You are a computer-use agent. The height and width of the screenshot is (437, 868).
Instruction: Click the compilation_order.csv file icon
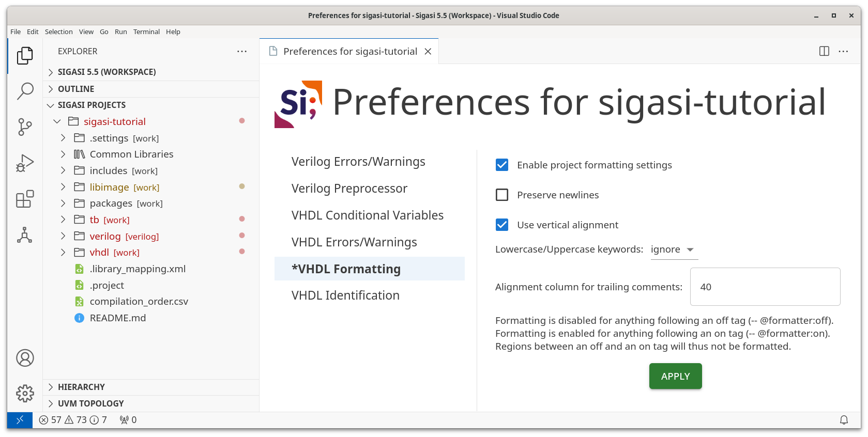79,302
